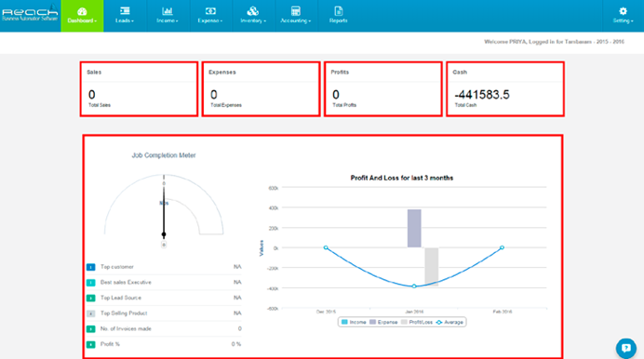Toggle the Average line legend entry
This screenshot has height=359, width=644.
tap(449, 322)
